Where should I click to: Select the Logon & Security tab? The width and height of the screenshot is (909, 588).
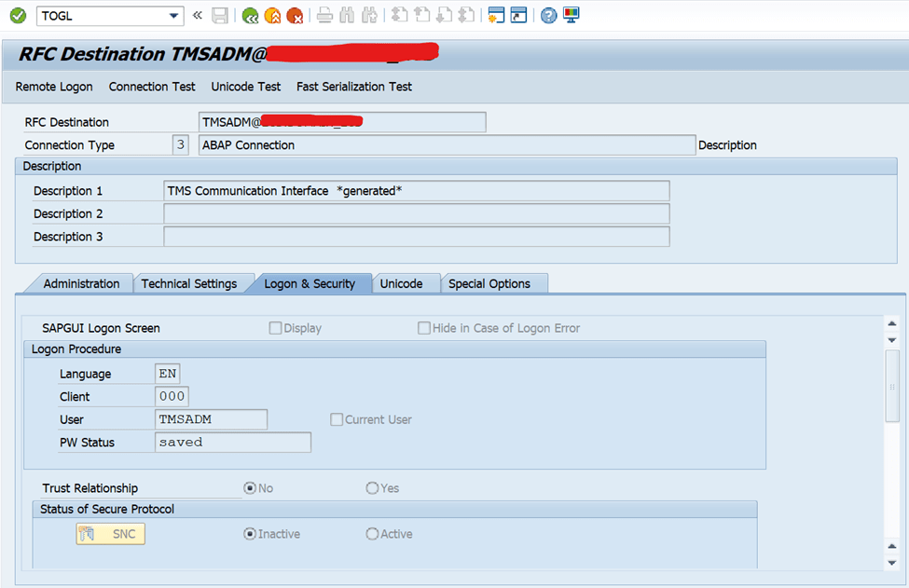click(310, 284)
